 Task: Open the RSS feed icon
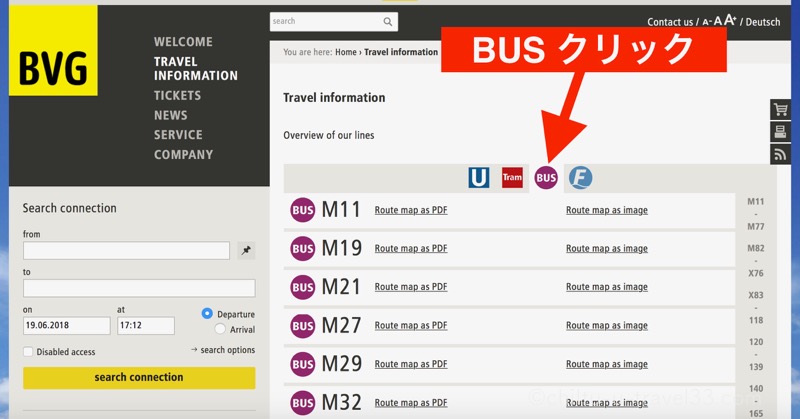(780, 154)
